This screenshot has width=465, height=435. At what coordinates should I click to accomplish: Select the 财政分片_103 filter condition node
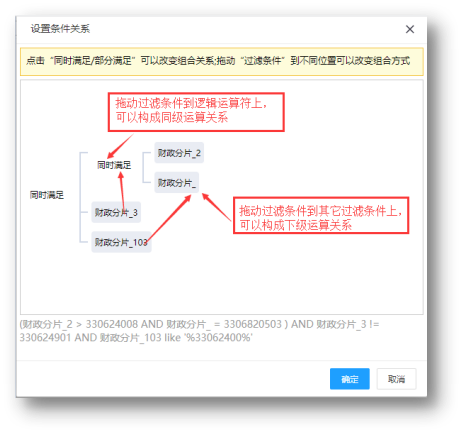point(121,242)
